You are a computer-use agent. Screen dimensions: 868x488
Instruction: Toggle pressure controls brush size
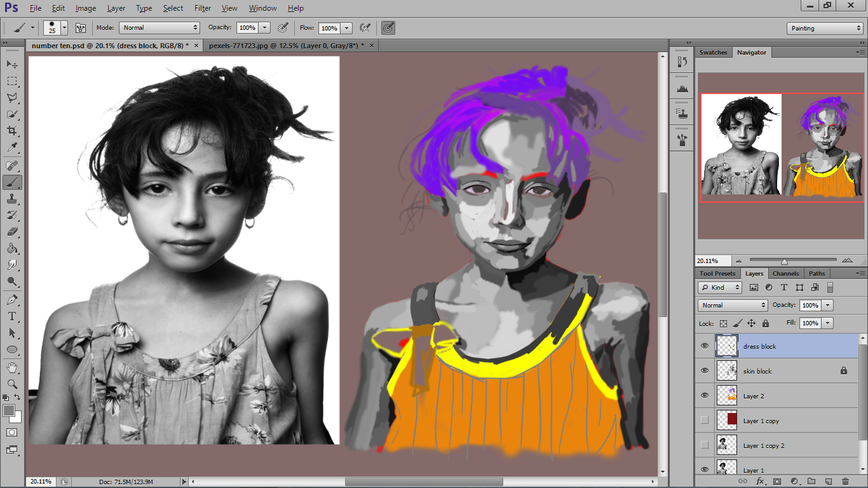pos(388,28)
